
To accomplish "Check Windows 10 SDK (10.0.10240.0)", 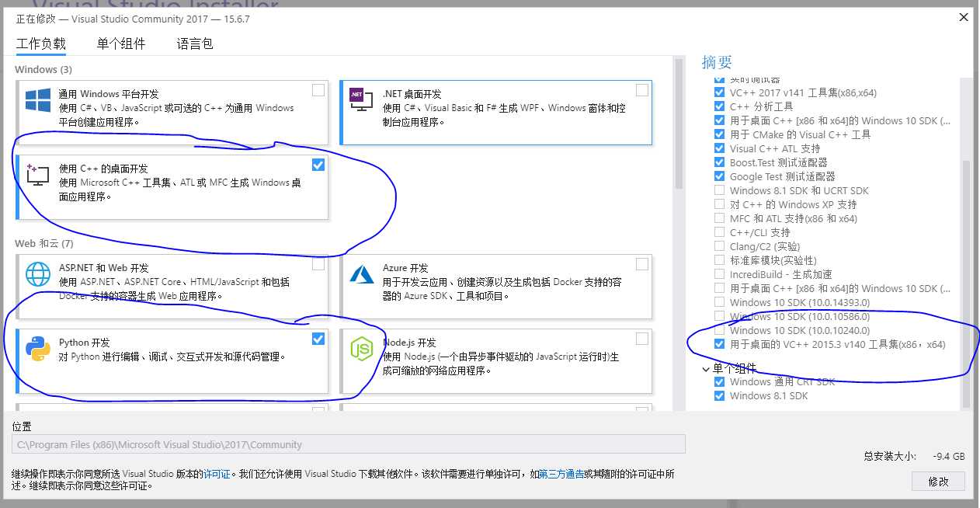I will (719, 330).
